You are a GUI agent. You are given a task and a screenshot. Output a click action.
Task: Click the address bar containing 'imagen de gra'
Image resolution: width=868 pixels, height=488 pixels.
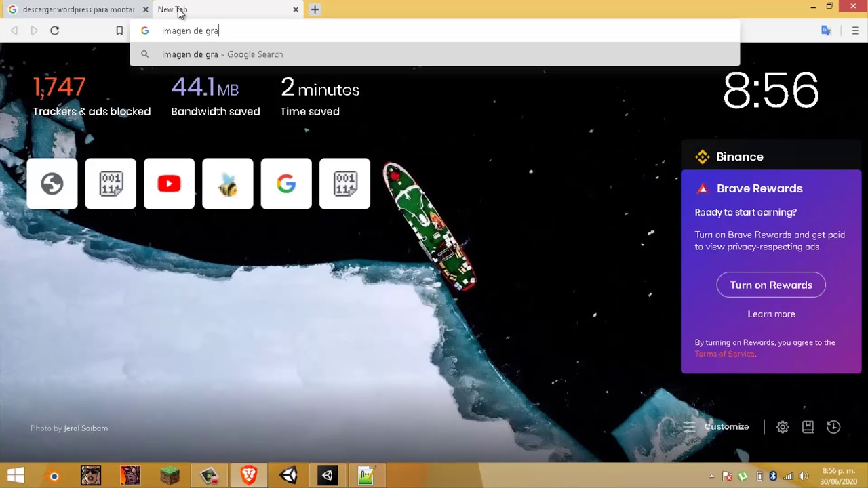tap(434, 30)
